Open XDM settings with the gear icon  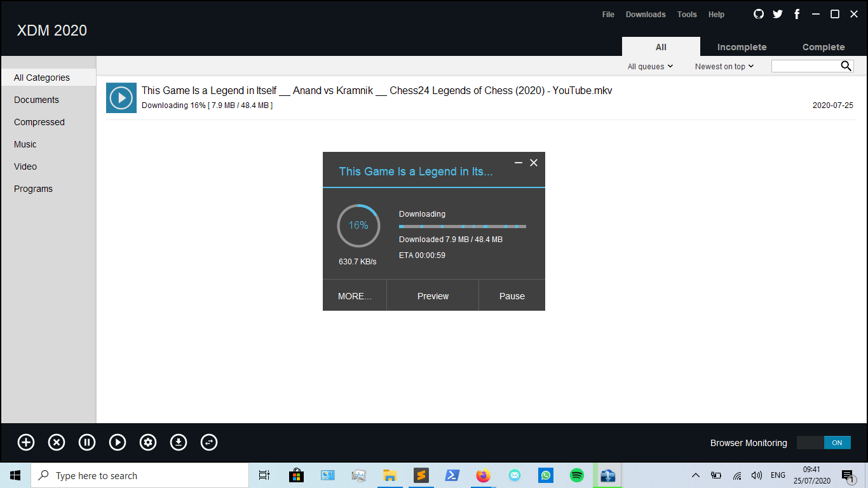coord(147,442)
